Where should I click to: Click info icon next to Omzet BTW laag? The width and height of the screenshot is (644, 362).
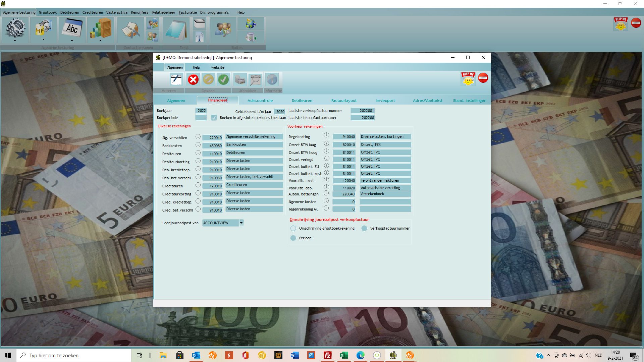click(326, 143)
